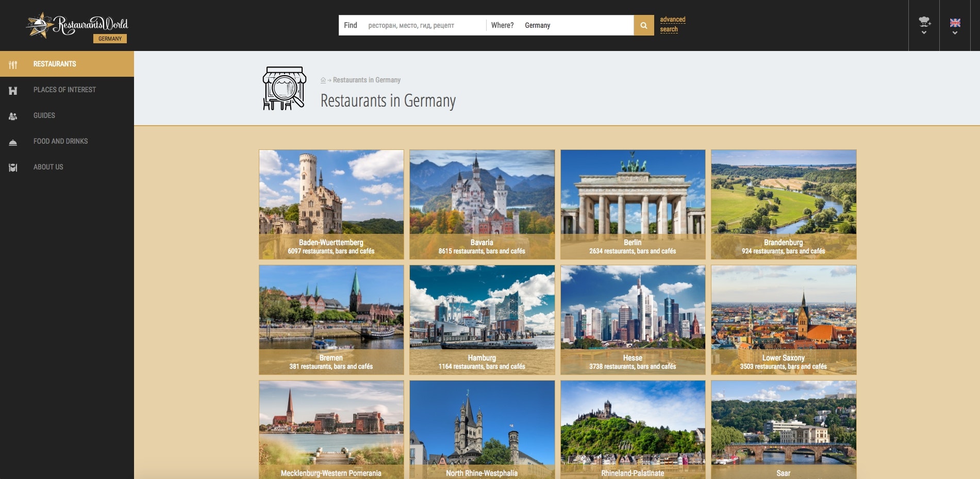Click the Places of Interest building icon

(12, 90)
